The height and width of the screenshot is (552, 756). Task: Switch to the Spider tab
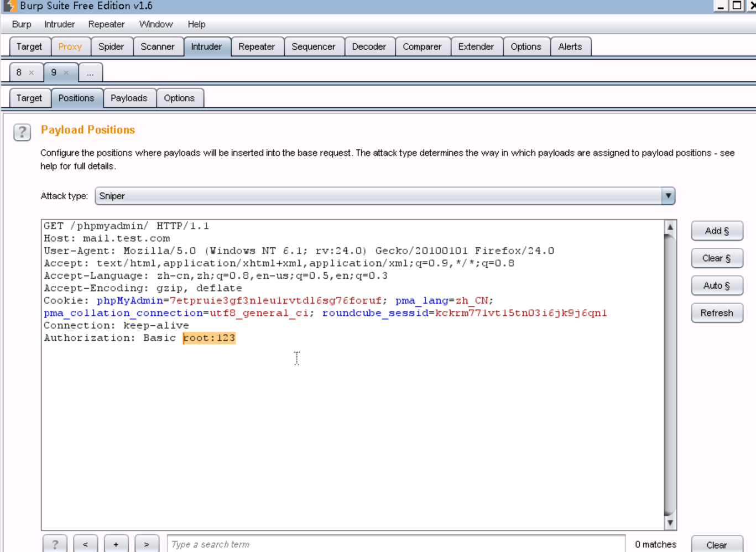tap(111, 46)
